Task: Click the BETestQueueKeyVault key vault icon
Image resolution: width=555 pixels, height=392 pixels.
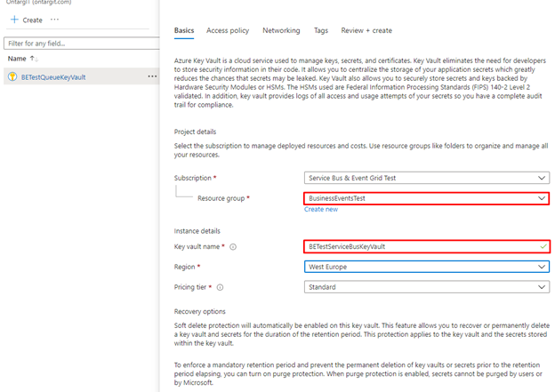Action: coord(12,76)
